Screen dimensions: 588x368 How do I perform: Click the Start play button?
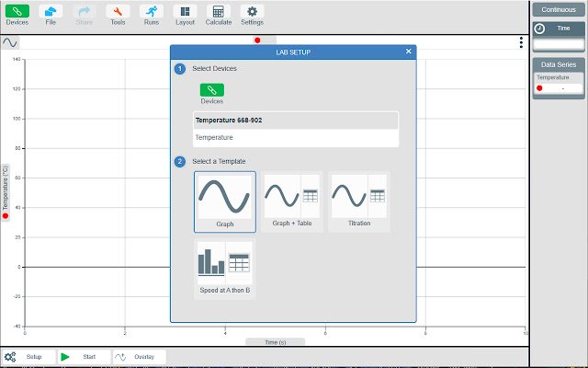(x=85, y=357)
